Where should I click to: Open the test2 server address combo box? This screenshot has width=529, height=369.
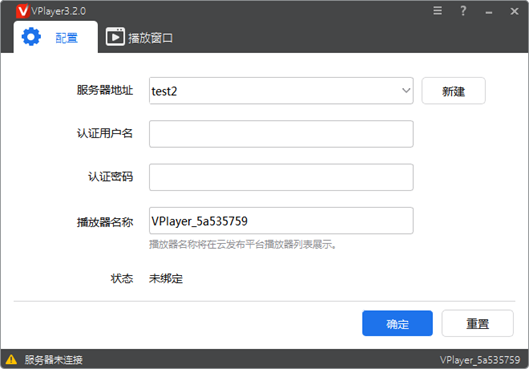(x=281, y=91)
